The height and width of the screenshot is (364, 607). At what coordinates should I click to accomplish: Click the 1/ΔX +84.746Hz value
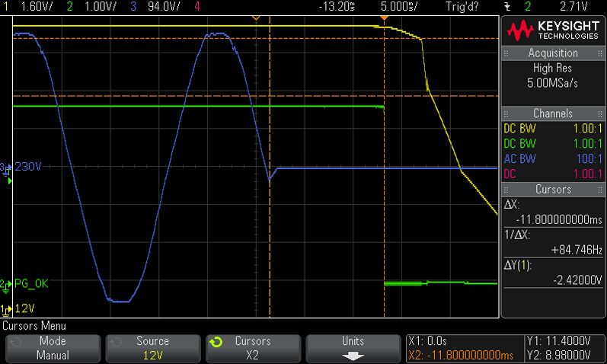pyautogui.click(x=577, y=250)
